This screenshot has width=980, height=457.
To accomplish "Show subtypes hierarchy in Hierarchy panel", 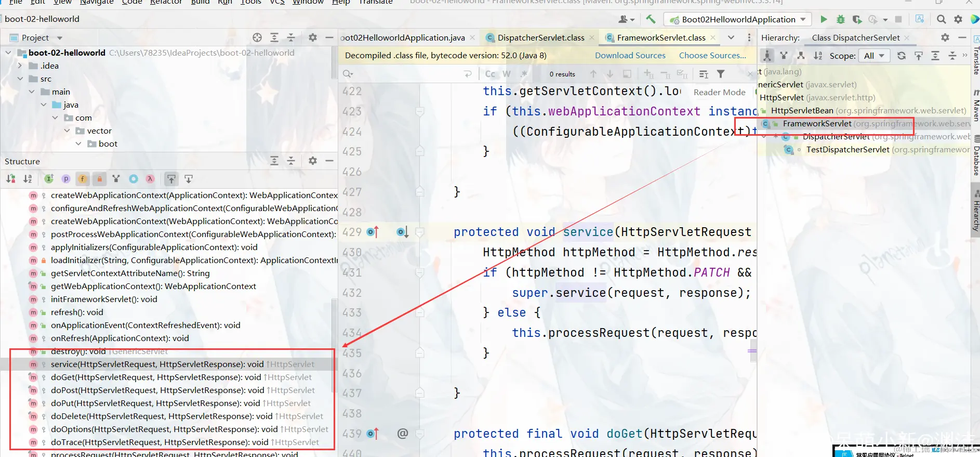I will click(x=801, y=56).
